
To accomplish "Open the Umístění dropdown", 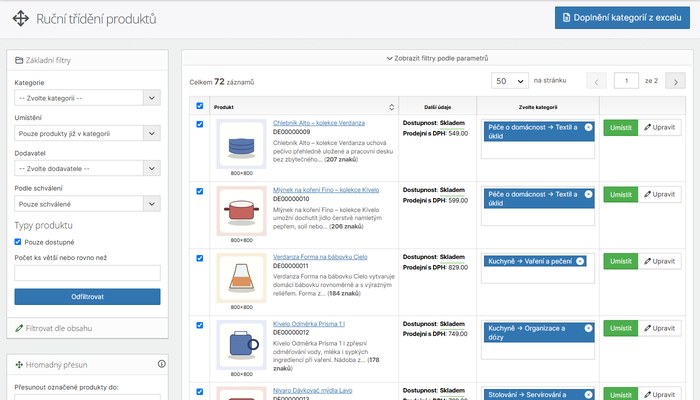I will point(88,133).
